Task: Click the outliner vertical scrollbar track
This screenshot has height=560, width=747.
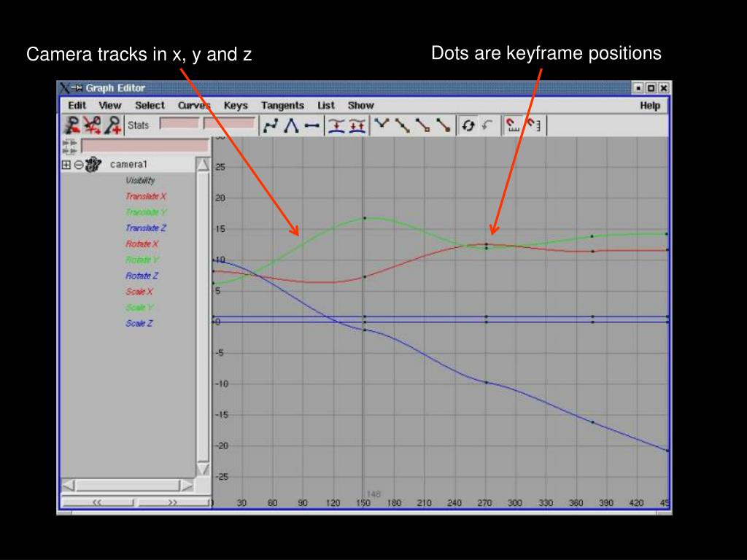Action: click(x=203, y=317)
